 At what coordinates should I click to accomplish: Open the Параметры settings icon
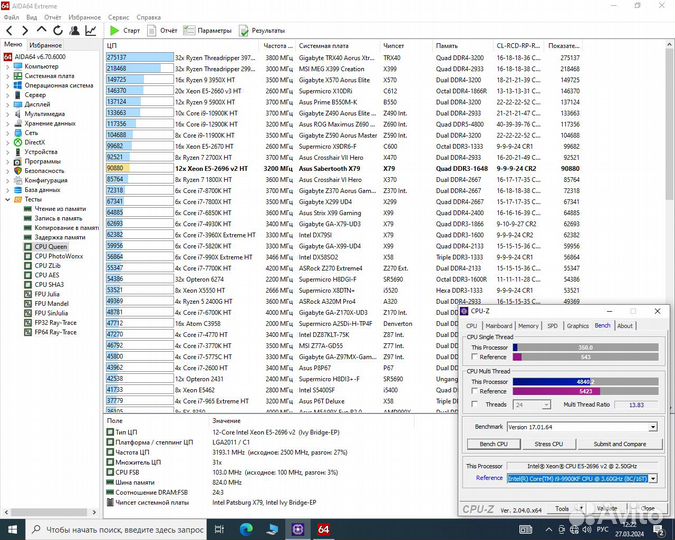[189, 31]
